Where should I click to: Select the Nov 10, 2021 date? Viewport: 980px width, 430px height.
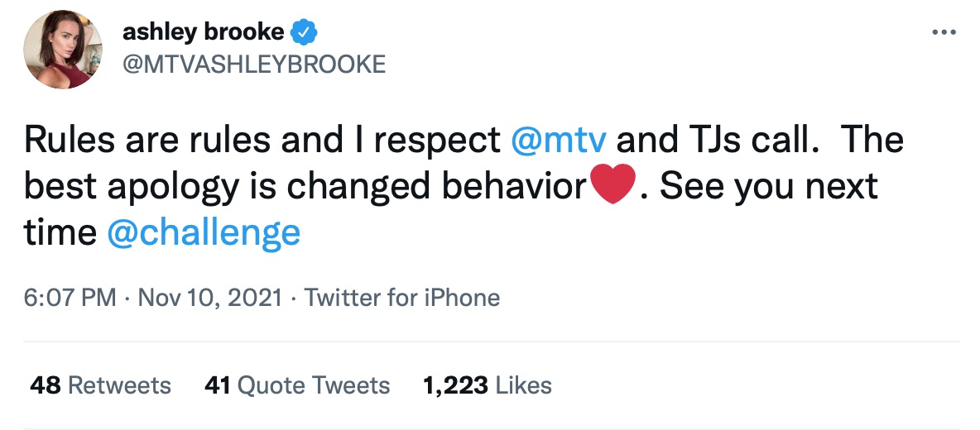click(209, 298)
